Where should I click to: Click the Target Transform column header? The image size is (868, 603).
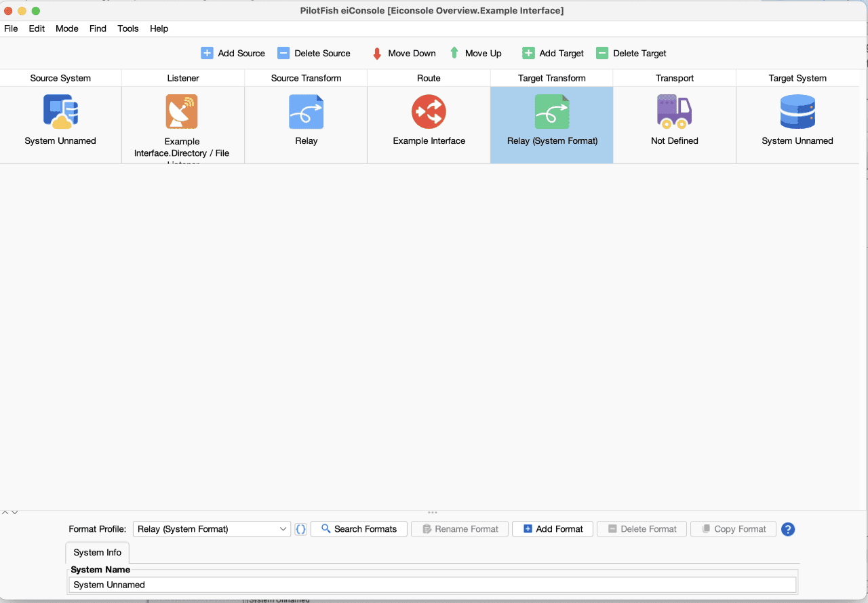tap(551, 78)
